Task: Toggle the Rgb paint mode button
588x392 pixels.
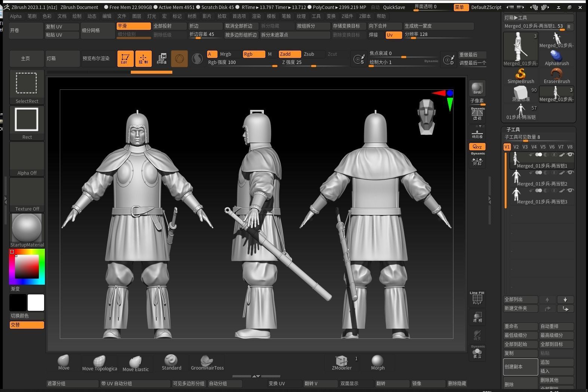Action: (x=254, y=54)
